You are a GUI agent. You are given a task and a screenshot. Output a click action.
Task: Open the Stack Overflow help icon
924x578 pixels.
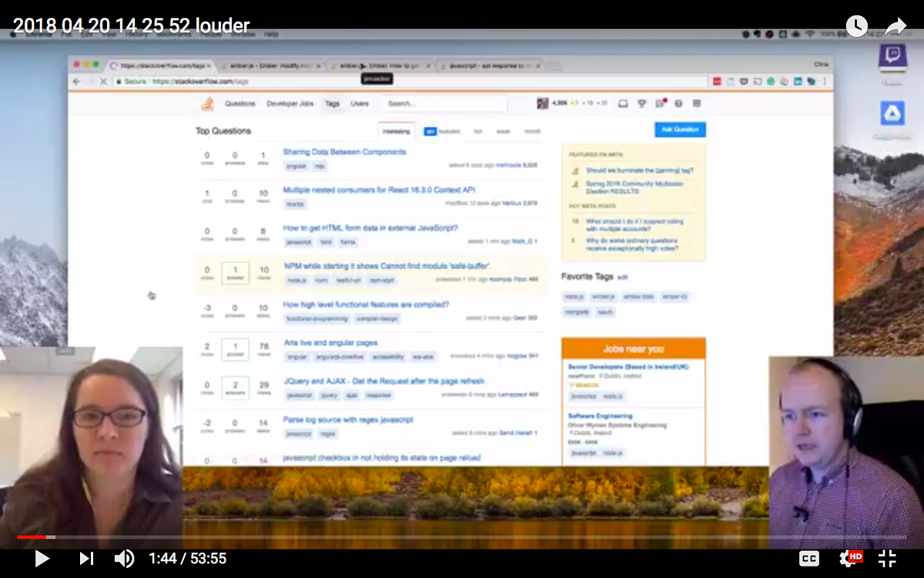click(x=678, y=102)
